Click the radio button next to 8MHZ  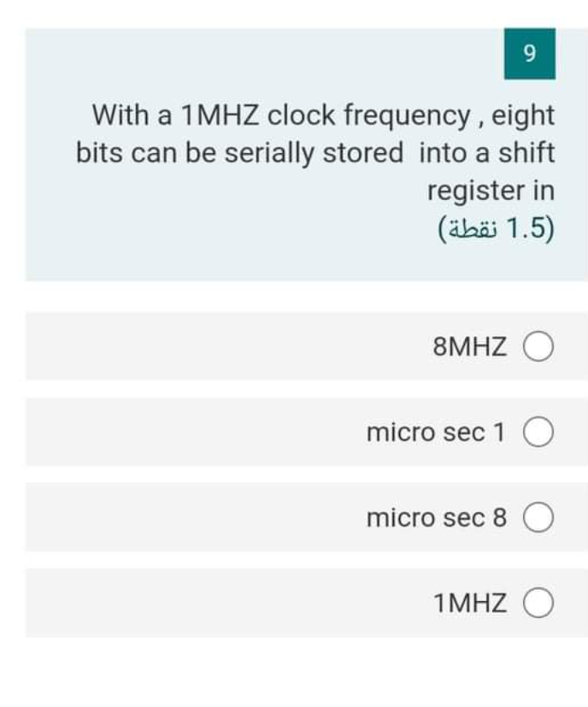(538, 347)
